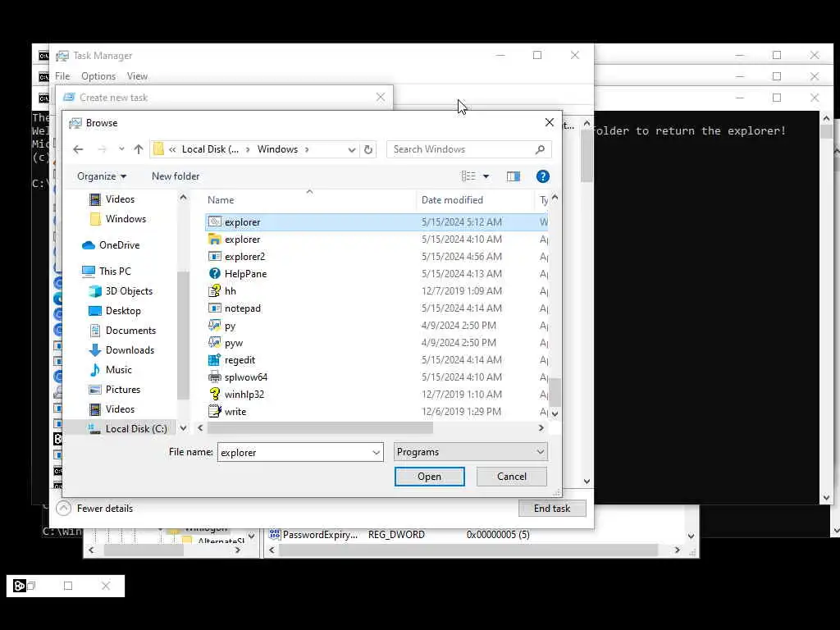This screenshot has height=630, width=840.
Task: Open Task Manager Options menu
Action: (x=98, y=76)
